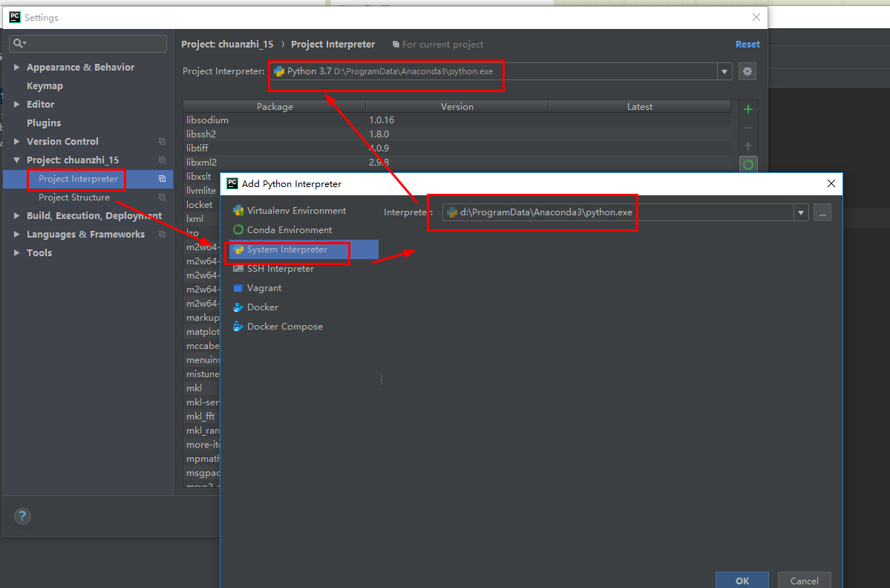
Task: Expand Languages & Frameworks arrow
Action: (x=16, y=235)
